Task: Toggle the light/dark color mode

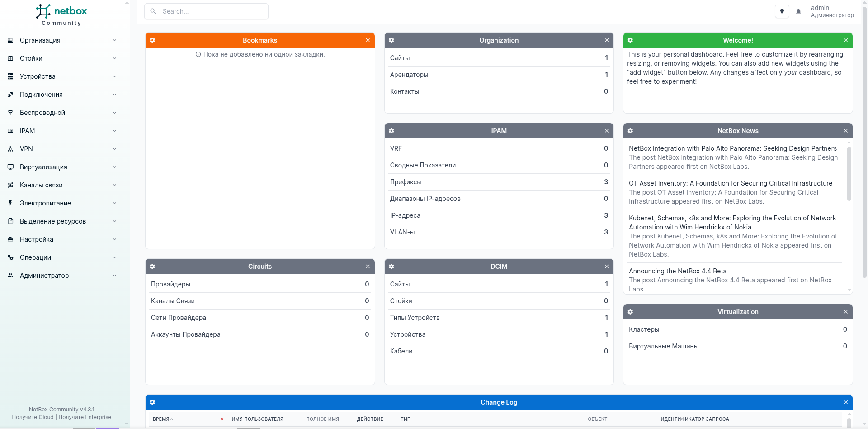Action: coord(782,12)
